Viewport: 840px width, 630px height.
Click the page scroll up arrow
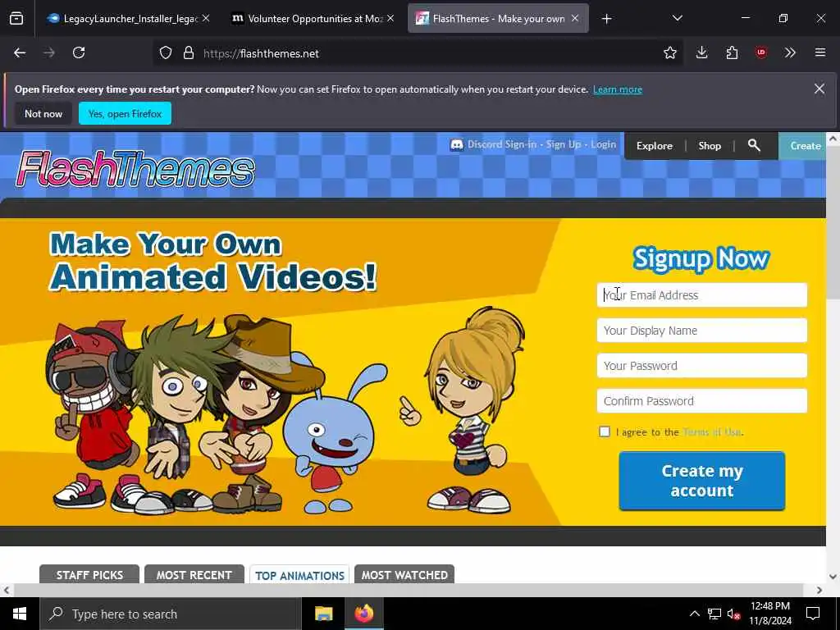coord(833,139)
